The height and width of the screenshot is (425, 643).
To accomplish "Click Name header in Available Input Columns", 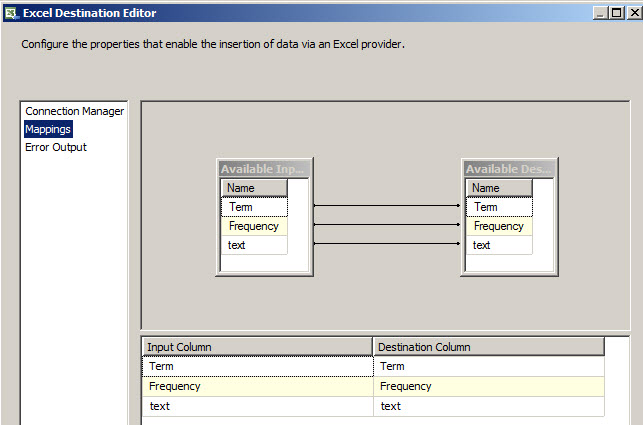I will pyautogui.click(x=254, y=188).
